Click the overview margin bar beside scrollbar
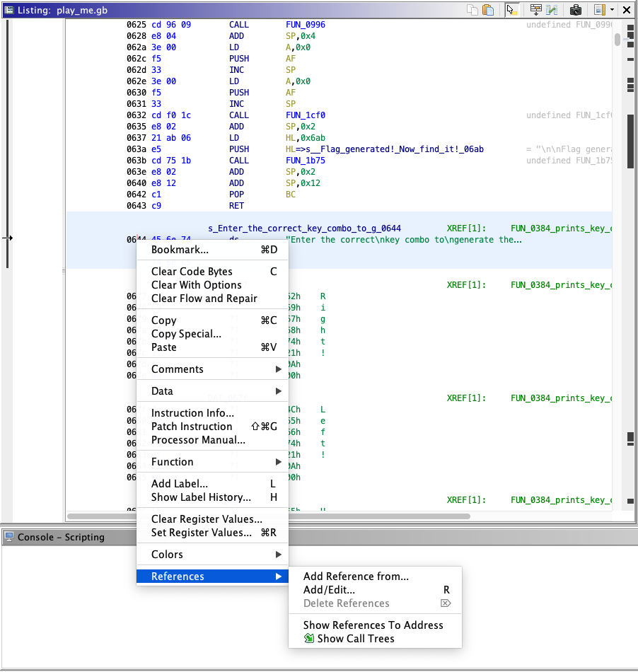 tap(630, 264)
